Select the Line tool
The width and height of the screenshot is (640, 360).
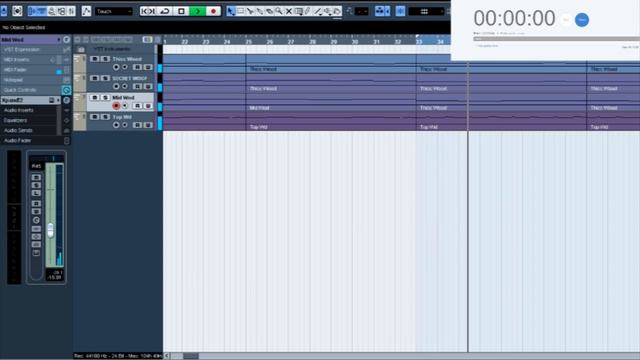(x=318, y=11)
